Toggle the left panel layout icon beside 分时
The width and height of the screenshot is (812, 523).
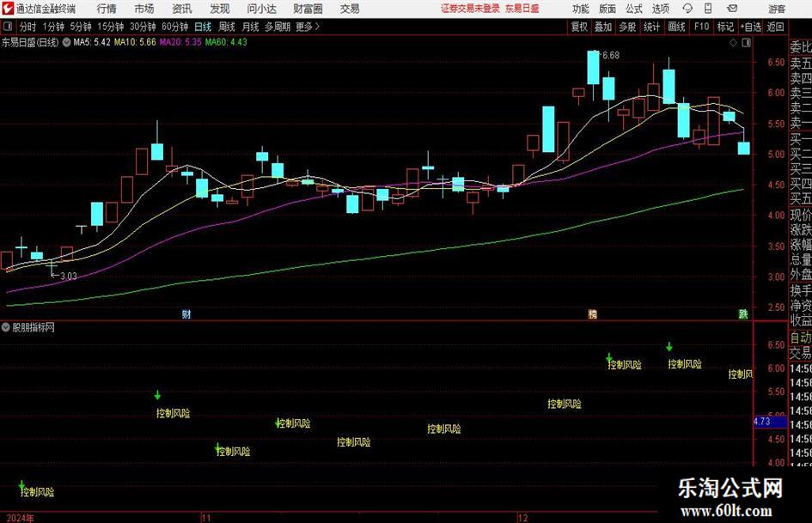tap(7, 27)
